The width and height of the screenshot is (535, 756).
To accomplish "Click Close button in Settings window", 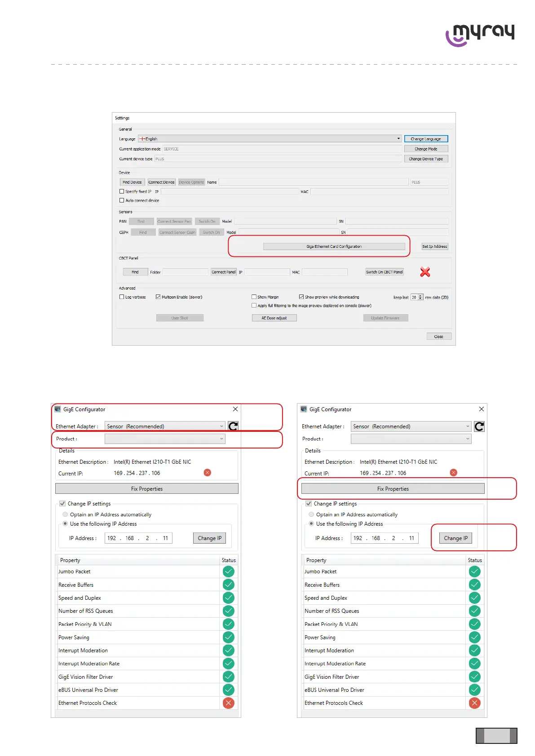I will pyautogui.click(x=439, y=336).
